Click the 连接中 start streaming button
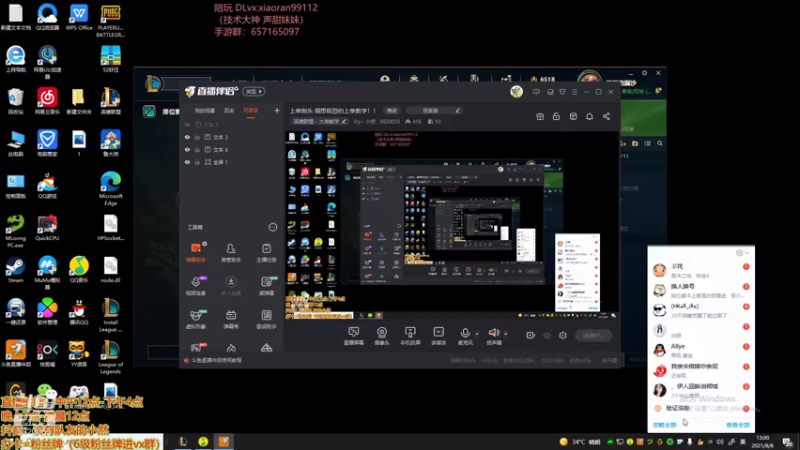The width and height of the screenshot is (800, 450). [593, 335]
